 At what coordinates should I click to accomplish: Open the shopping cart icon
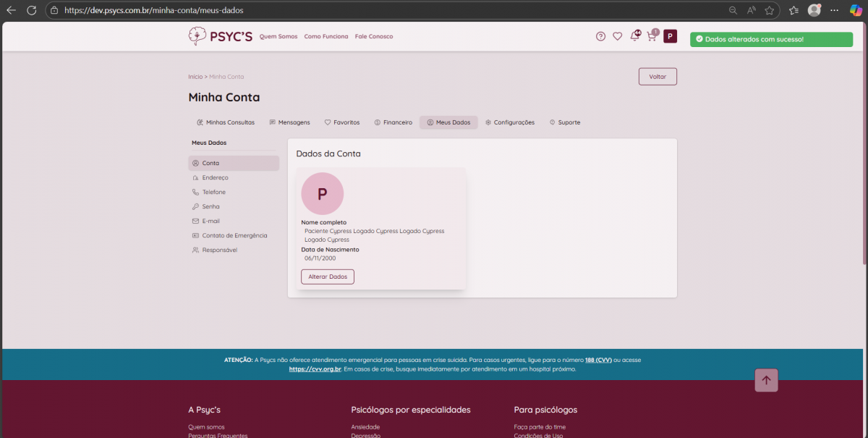click(652, 36)
